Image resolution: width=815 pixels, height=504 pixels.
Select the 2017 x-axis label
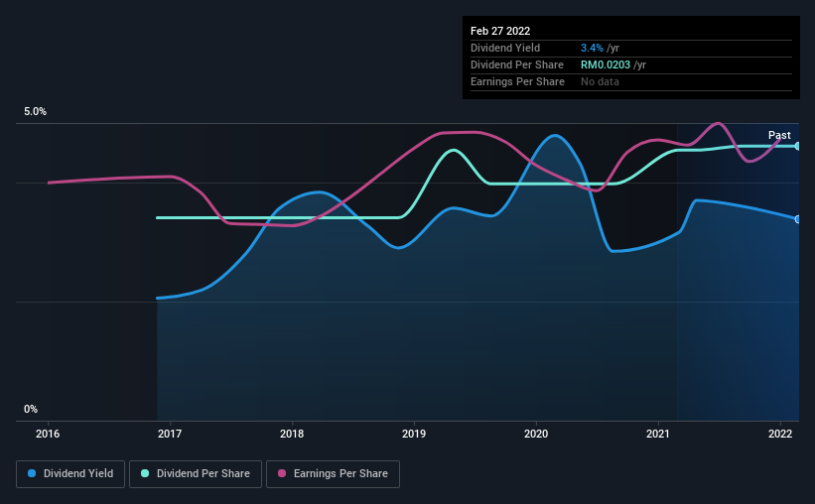point(170,434)
